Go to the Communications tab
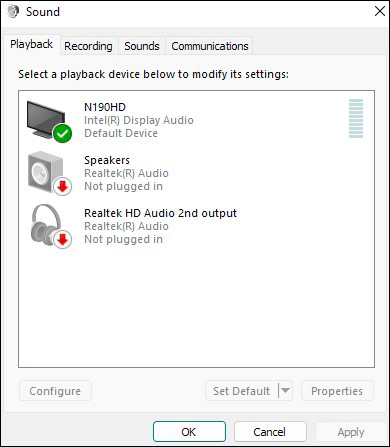 click(210, 46)
